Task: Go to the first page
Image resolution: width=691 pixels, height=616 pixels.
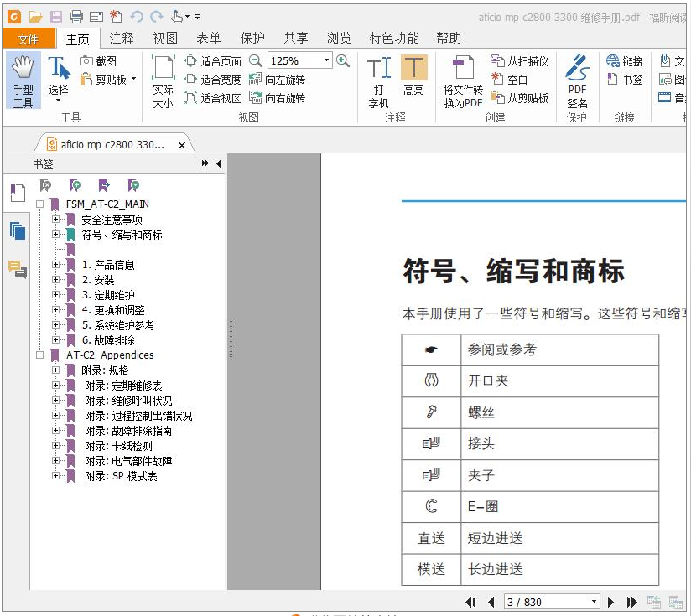Action: [x=470, y=602]
